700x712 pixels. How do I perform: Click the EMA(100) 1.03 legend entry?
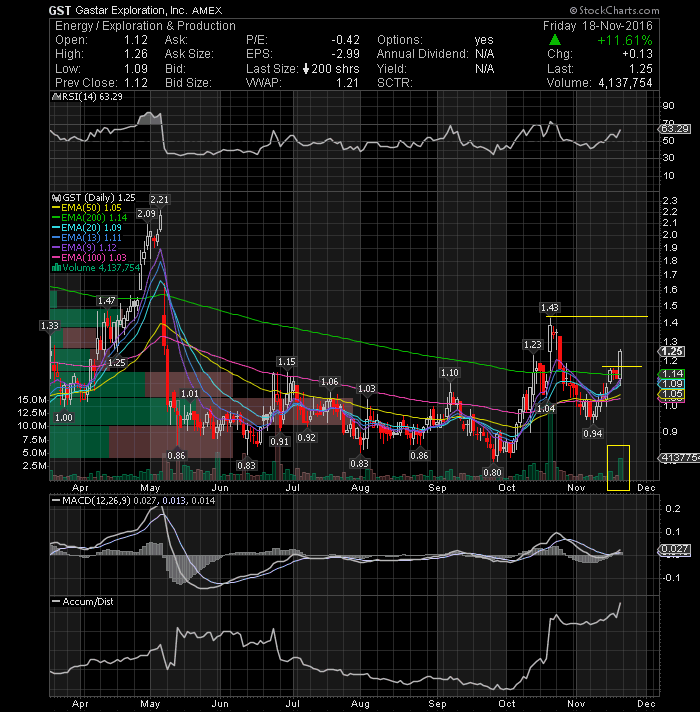[x=89, y=257]
